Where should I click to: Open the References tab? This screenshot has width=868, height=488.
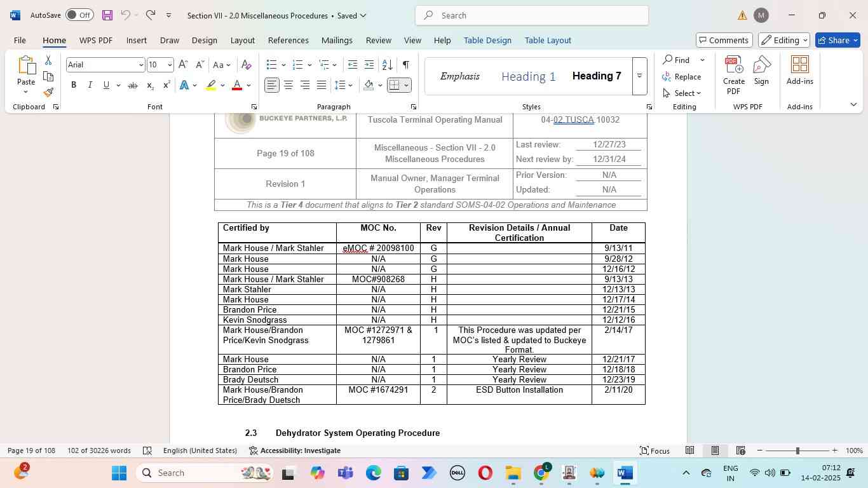tap(288, 40)
